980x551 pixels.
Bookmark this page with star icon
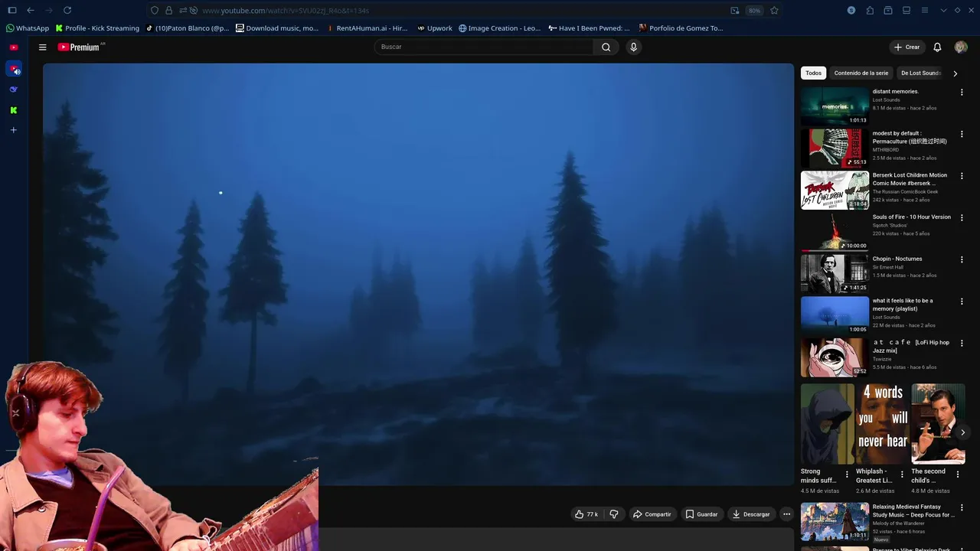(x=774, y=11)
